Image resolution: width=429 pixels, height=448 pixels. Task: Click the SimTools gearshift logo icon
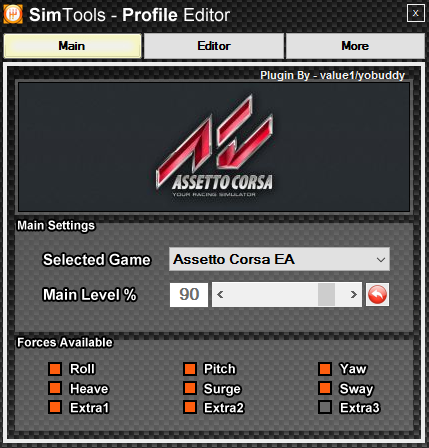tap(13, 14)
